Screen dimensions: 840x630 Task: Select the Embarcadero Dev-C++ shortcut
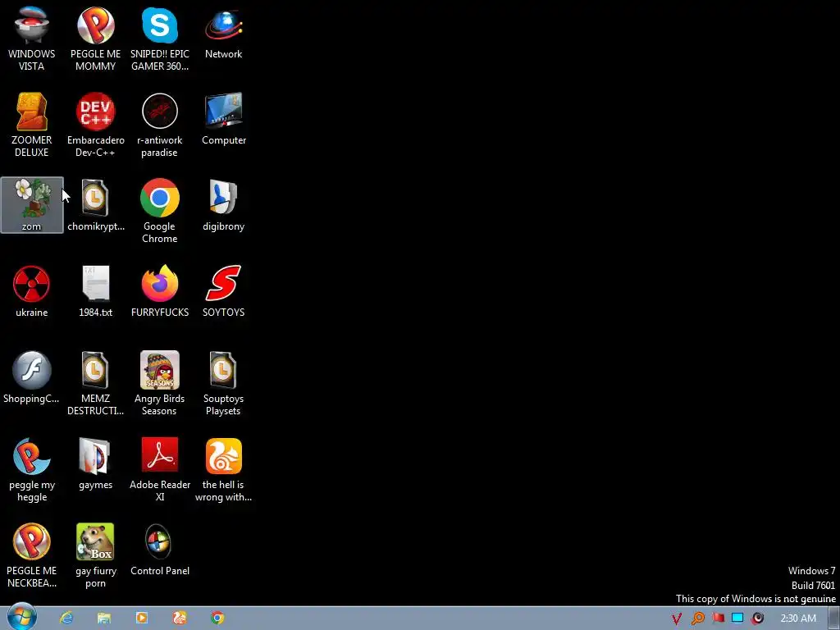[x=95, y=125]
